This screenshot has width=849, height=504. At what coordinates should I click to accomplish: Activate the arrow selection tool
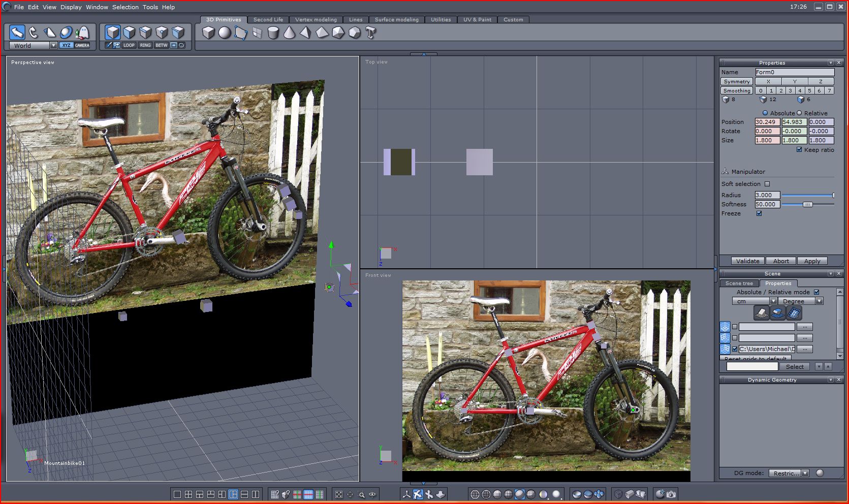[x=17, y=33]
